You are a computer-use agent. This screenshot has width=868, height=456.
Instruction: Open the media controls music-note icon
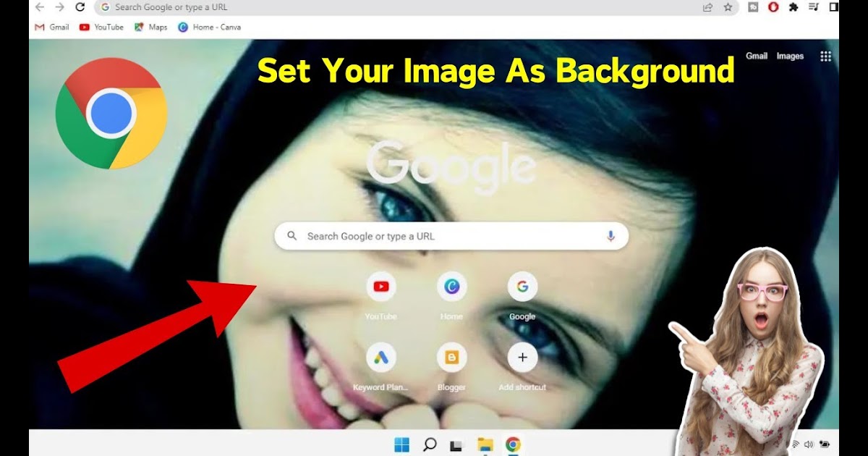point(814,7)
